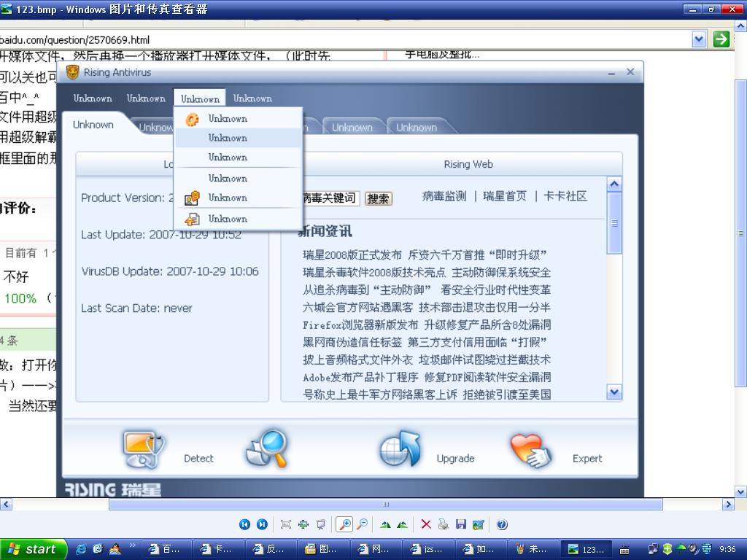Screen dimensions: 747x560
Task: Click the news panel scroll-up arrow
Action: pos(614,184)
